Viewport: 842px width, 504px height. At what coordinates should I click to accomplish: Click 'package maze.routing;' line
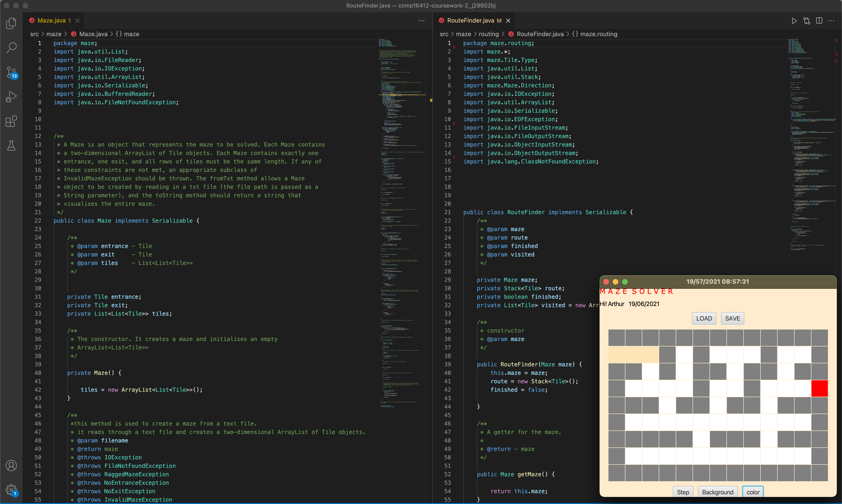pyautogui.click(x=499, y=43)
